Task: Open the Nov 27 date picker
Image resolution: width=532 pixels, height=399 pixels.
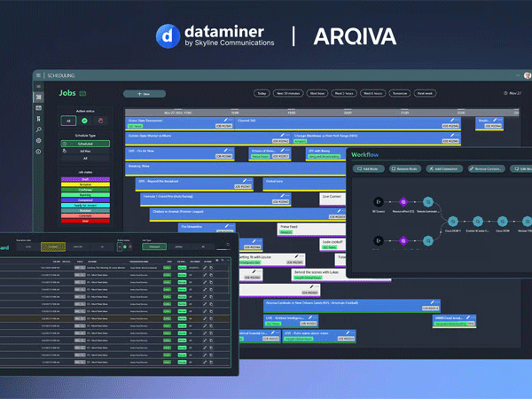Action: tap(512, 93)
